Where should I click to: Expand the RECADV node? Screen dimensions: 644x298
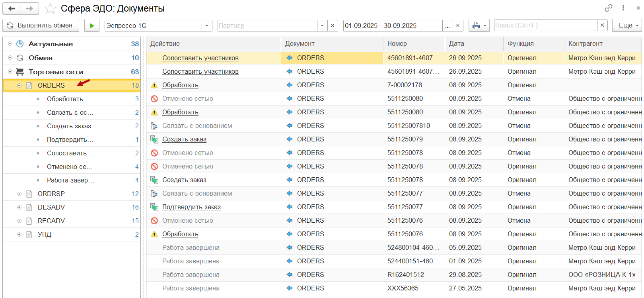(x=19, y=221)
